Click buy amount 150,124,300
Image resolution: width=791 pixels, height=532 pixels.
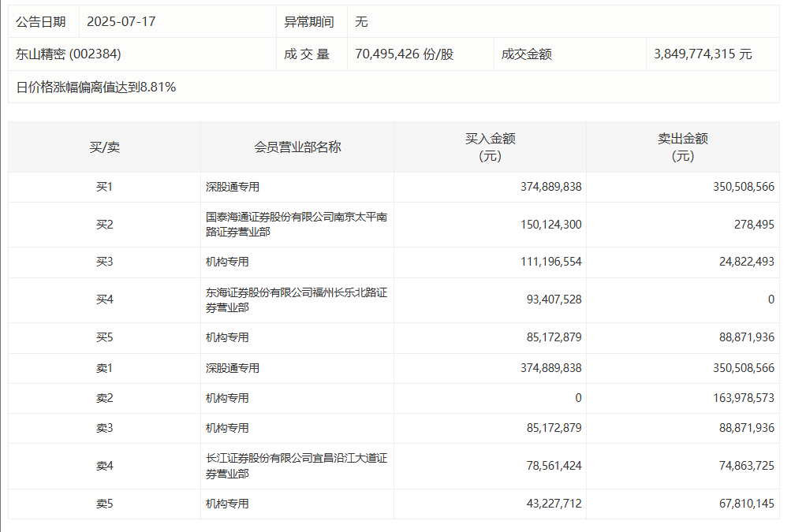[551, 225]
